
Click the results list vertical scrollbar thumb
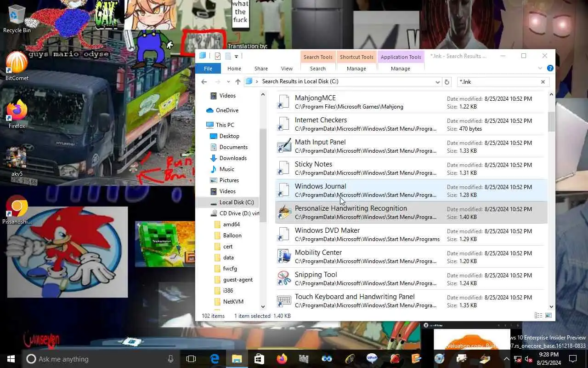tap(551, 121)
